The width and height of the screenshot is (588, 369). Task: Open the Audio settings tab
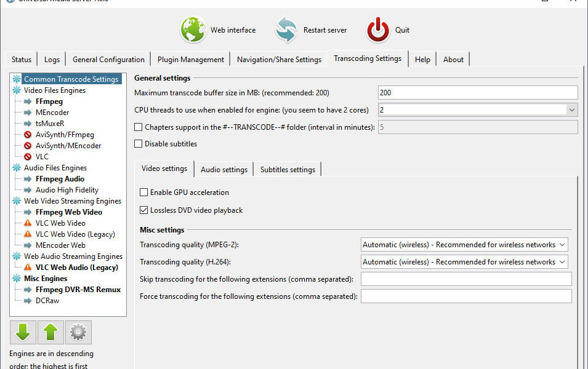click(224, 170)
